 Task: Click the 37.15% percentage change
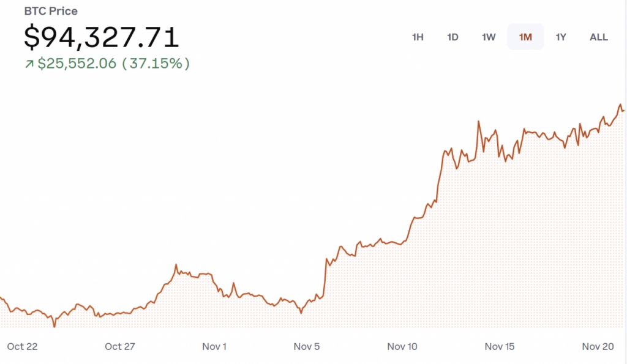[x=156, y=64]
